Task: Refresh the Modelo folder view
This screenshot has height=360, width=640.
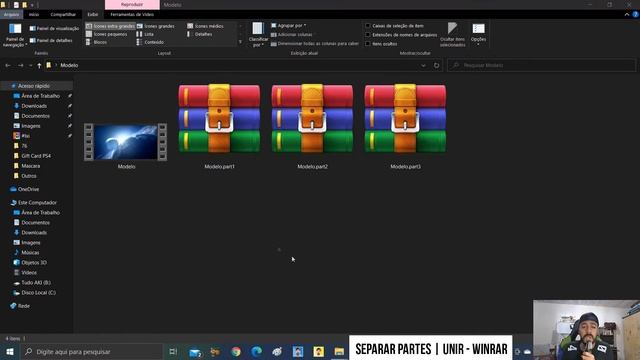Action: 436,65
